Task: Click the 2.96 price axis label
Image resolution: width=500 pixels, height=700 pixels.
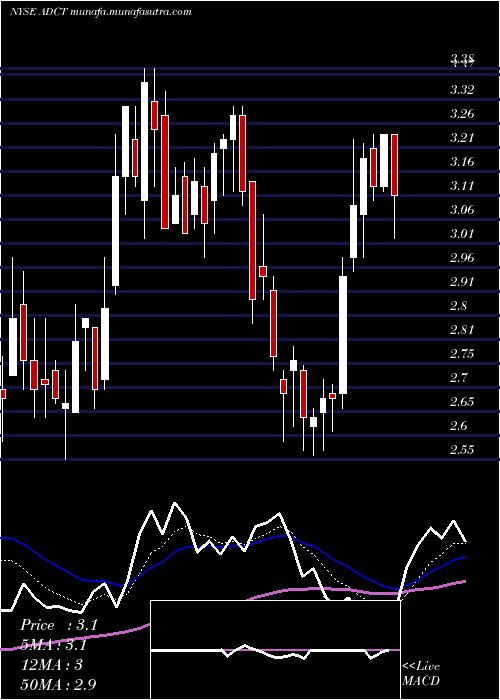Action: pos(462,258)
